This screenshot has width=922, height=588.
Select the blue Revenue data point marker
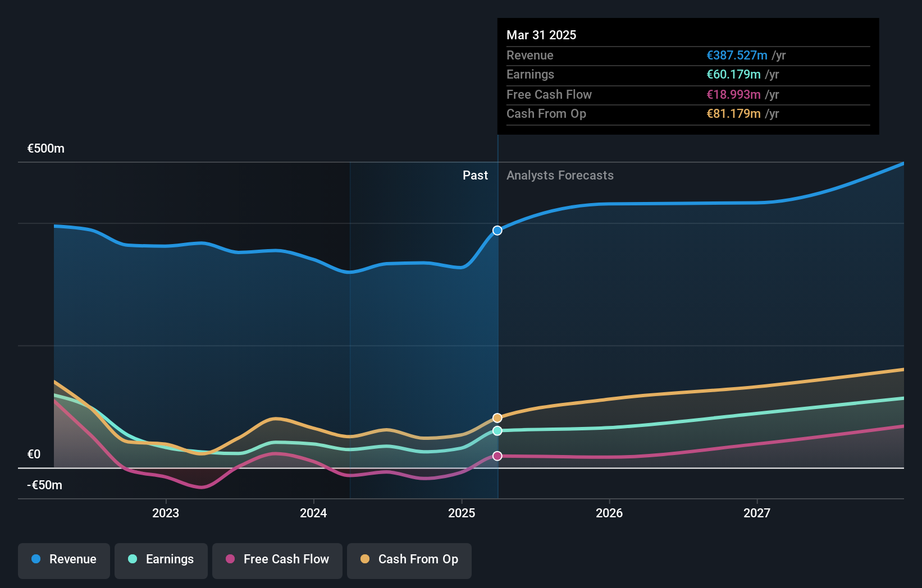(497, 230)
